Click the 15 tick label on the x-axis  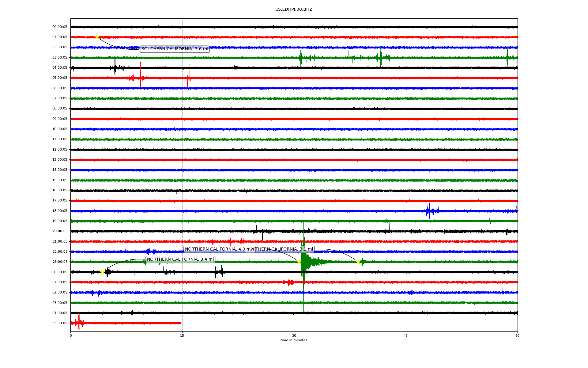182,335
